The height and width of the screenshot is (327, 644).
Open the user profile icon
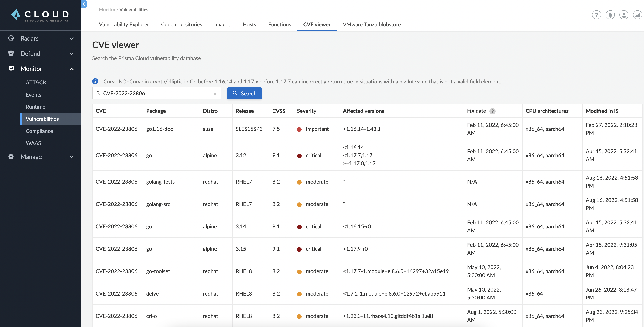tap(624, 15)
